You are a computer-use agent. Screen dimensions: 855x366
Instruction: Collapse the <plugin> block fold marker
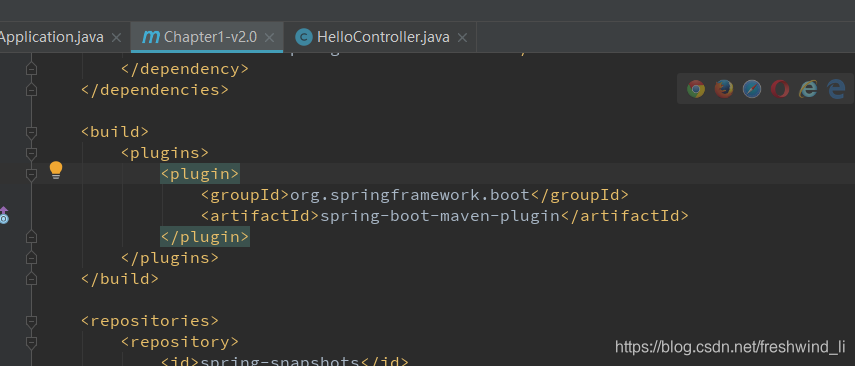pyautogui.click(x=32, y=174)
